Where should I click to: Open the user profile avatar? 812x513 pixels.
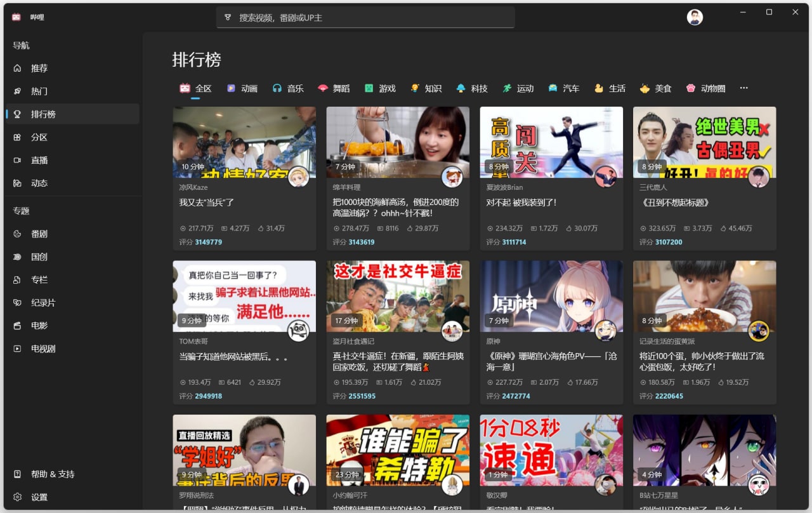pyautogui.click(x=695, y=17)
